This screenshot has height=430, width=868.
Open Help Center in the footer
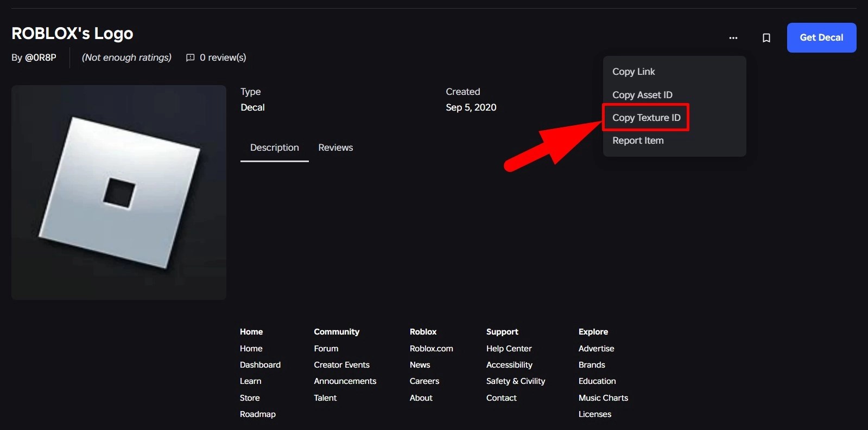(x=509, y=349)
